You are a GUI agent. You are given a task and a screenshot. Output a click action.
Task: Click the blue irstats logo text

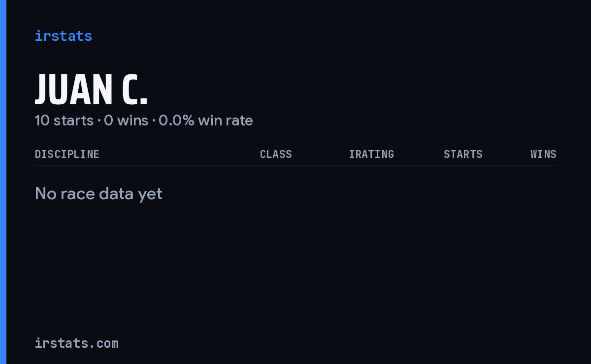click(x=64, y=36)
